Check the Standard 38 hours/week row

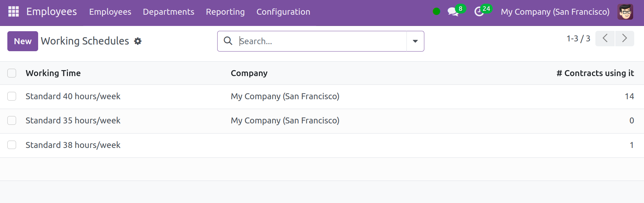(x=12, y=145)
